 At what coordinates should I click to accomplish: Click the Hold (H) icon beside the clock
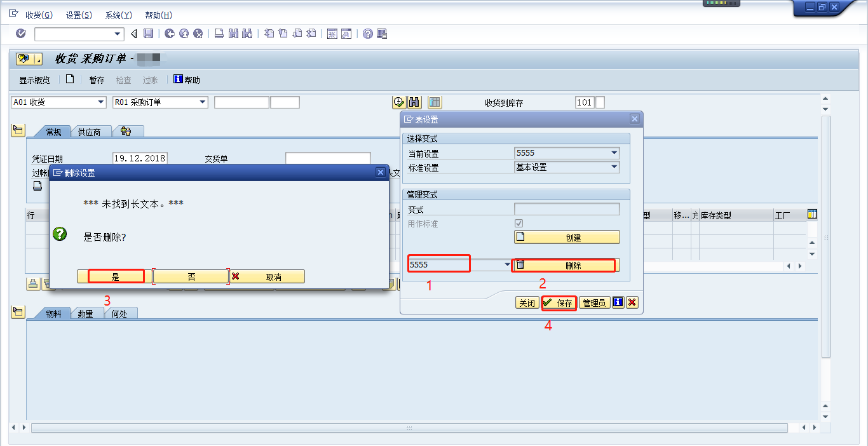click(x=414, y=102)
